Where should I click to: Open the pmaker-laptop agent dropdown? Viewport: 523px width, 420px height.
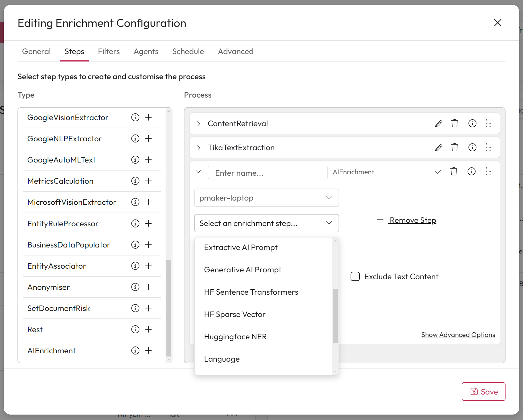[266, 198]
